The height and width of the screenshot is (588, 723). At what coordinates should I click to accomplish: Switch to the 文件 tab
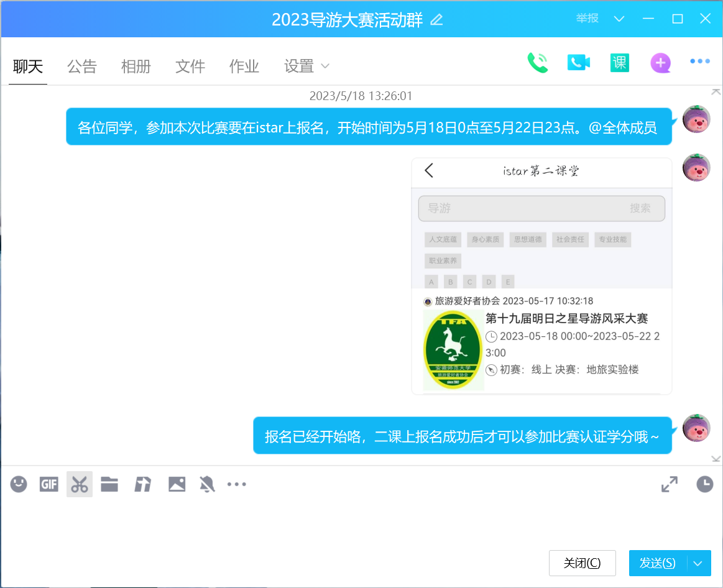pos(190,66)
